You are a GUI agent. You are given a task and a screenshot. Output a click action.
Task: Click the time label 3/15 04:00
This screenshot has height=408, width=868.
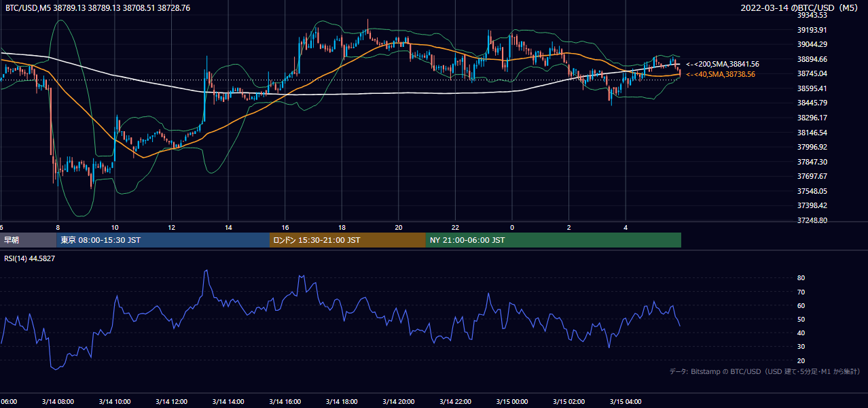[626, 402]
